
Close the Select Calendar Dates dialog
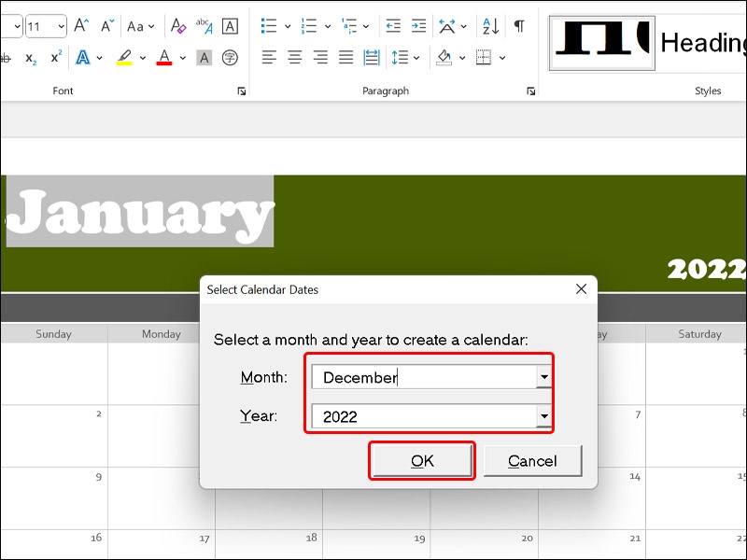(581, 289)
